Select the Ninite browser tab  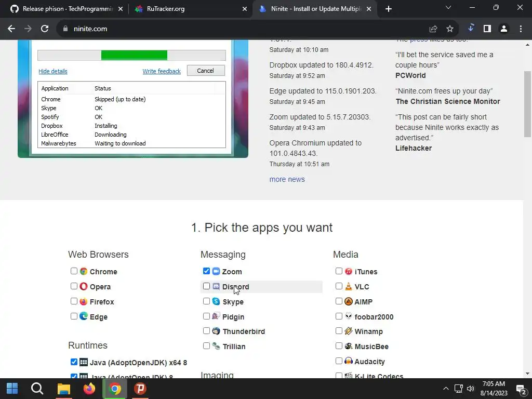click(315, 9)
